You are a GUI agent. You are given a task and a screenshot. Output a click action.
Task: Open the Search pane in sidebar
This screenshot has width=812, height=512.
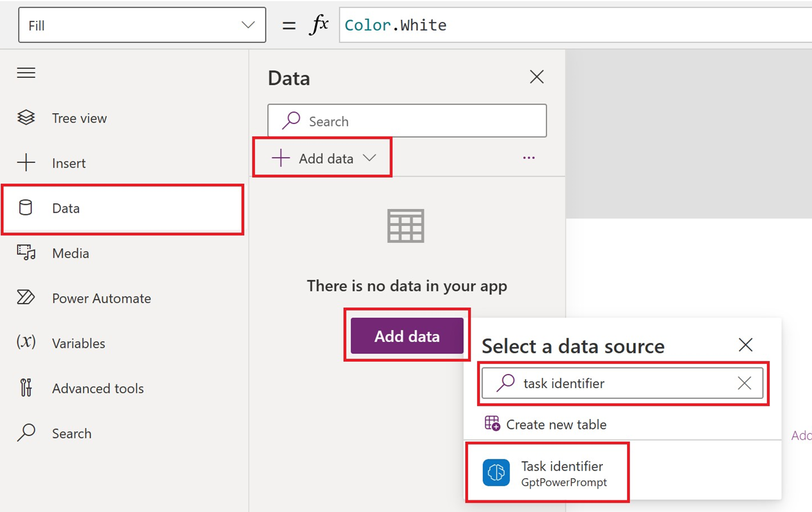71,433
